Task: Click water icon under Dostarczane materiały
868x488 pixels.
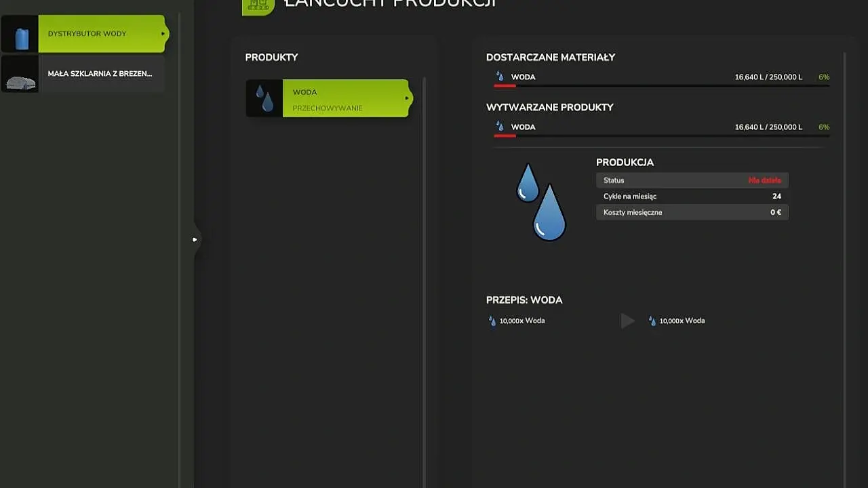Action: 500,77
